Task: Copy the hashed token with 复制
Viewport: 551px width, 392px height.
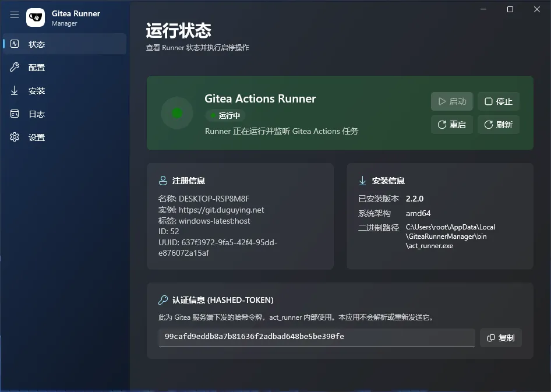Action: point(501,338)
